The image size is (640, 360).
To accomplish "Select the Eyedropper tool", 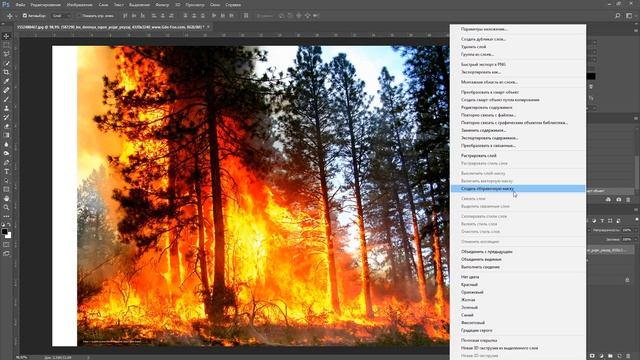I will [x=6, y=81].
